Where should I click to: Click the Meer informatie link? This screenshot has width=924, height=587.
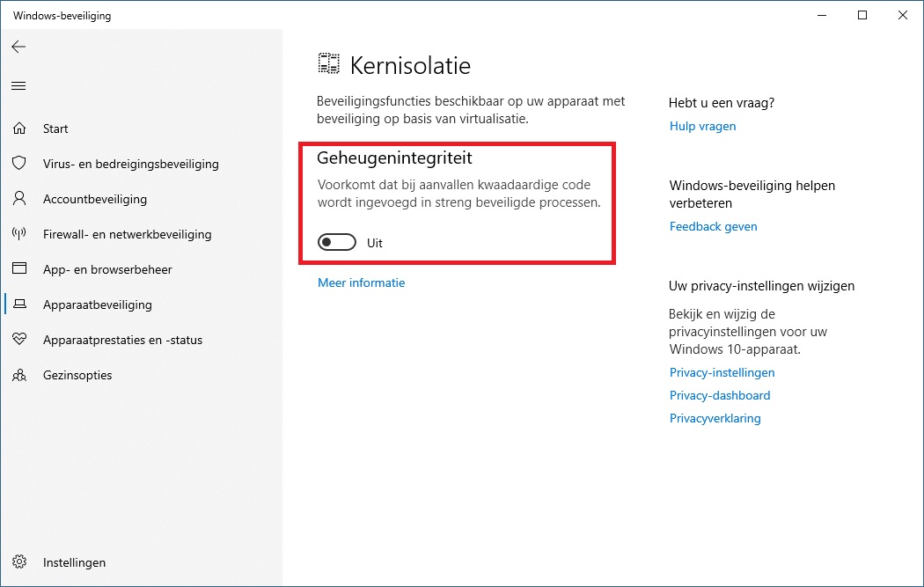361,282
